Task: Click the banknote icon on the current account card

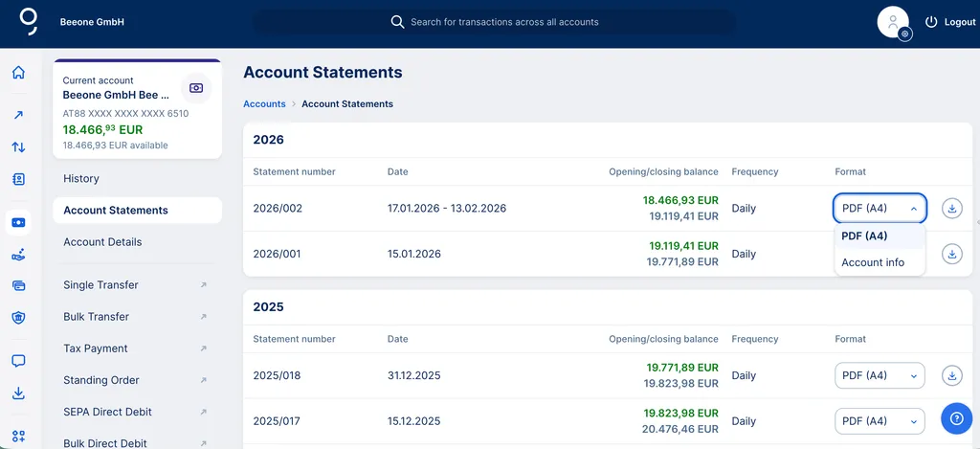Action: click(x=196, y=88)
